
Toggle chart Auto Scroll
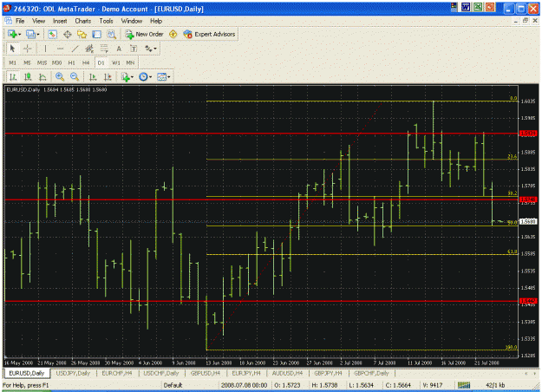coord(93,76)
